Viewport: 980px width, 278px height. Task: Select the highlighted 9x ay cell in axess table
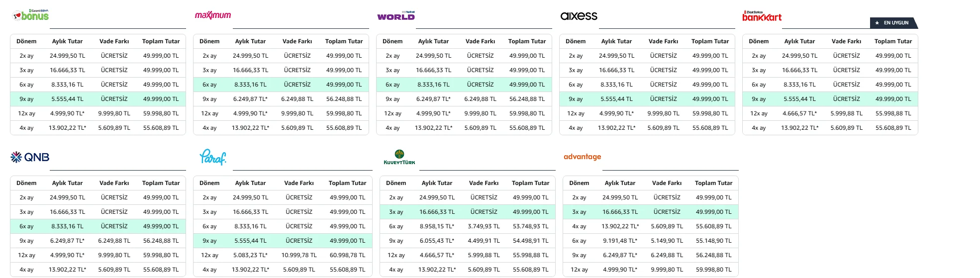pos(576,99)
